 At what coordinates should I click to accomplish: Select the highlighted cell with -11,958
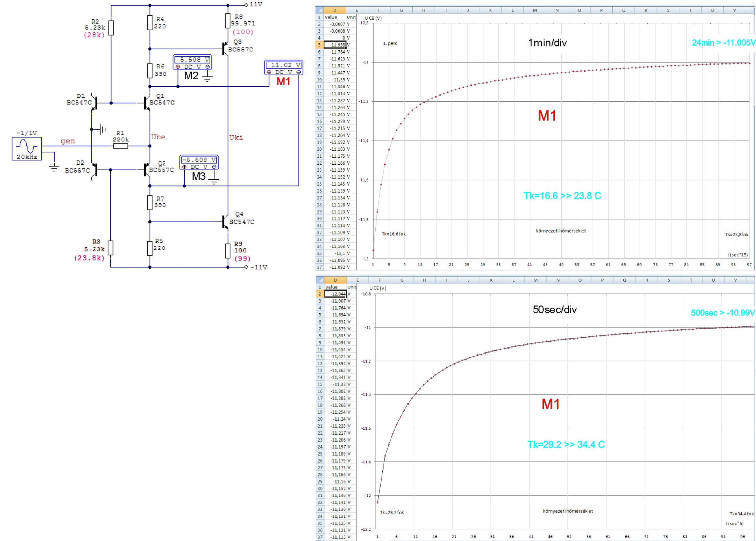(x=335, y=45)
